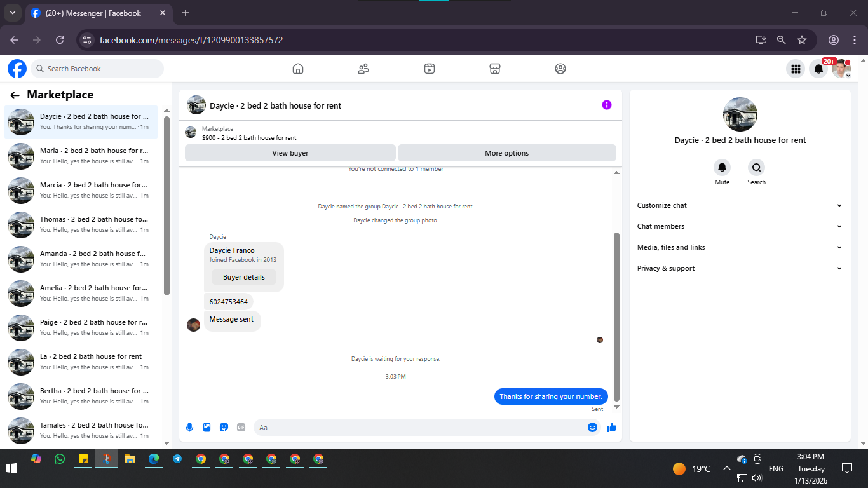Open the Marcia conversation
This screenshot has height=488, width=868.
81,190
